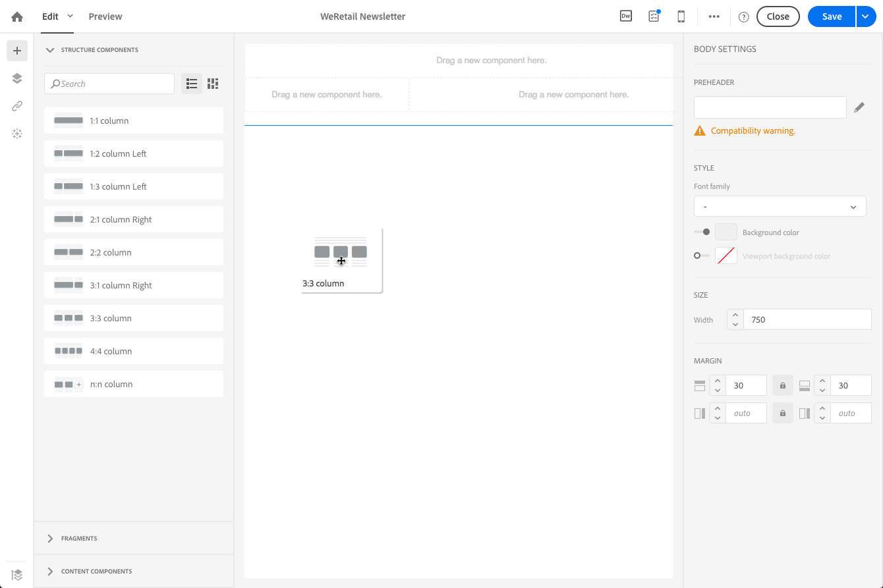883x588 pixels.
Task: Toggle the top/bottom margin lock
Action: pyautogui.click(x=783, y=385)
